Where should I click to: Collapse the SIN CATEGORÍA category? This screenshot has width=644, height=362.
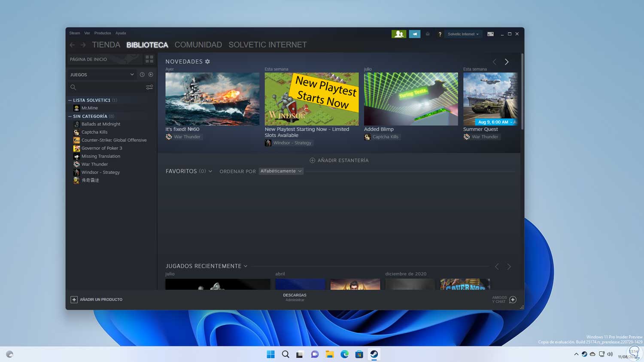coord(70,116)
